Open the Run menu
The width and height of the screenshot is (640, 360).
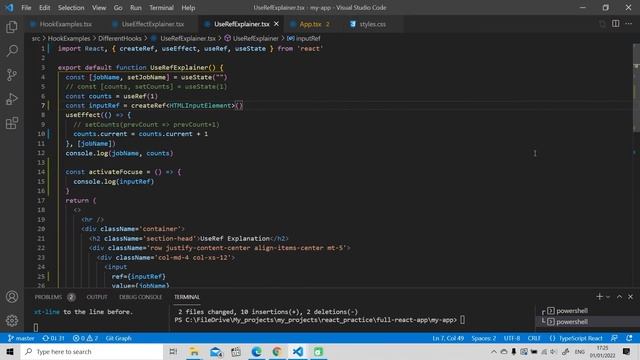pos(136,7)
